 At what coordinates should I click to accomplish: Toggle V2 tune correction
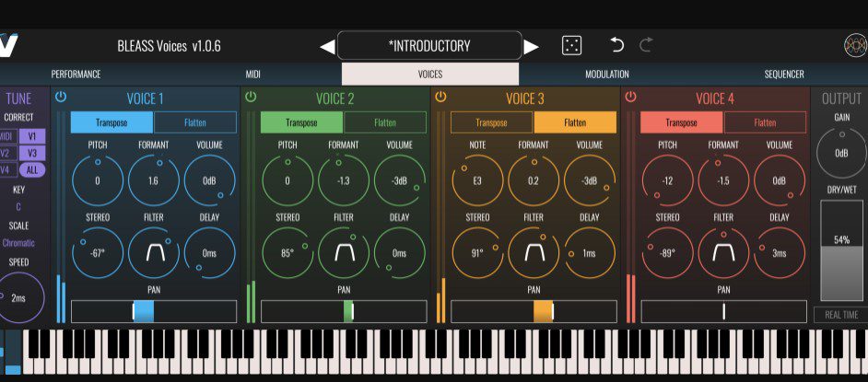click(x=7, y=153)
